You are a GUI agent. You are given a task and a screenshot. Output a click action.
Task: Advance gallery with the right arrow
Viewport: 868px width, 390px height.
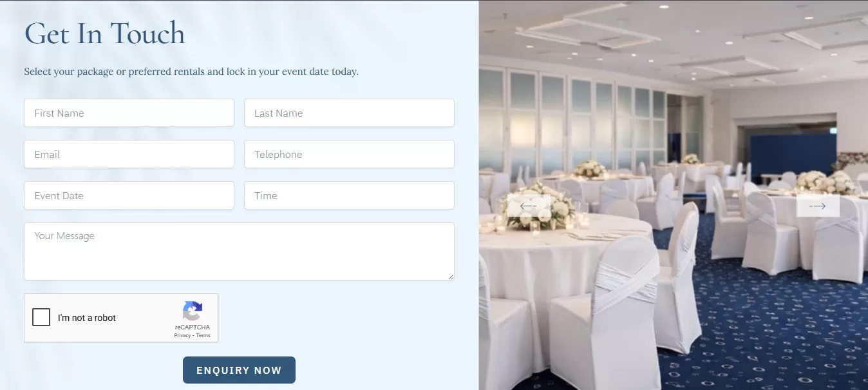pyautogui.click(x=818, y=206)
